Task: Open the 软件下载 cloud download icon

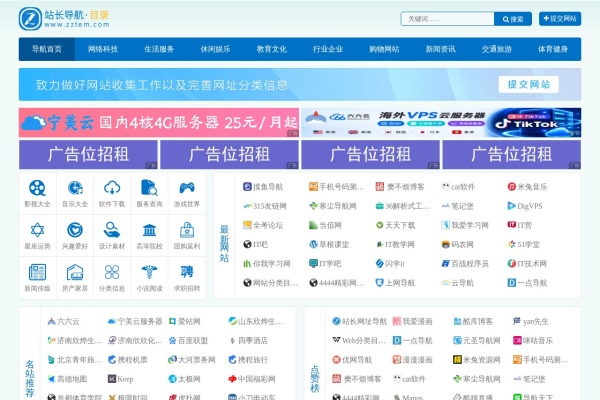Action: tap(112, 188)
